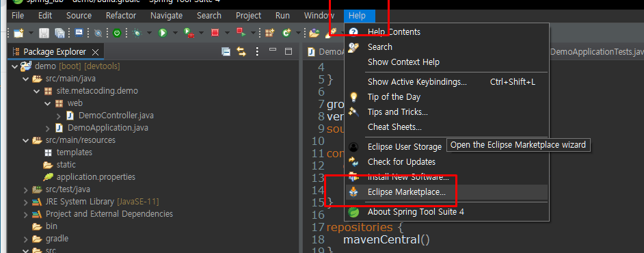Click the Save toolbar icon
Image resolution: width=644 pixels, height=253 pixels.
coord(44,33)
